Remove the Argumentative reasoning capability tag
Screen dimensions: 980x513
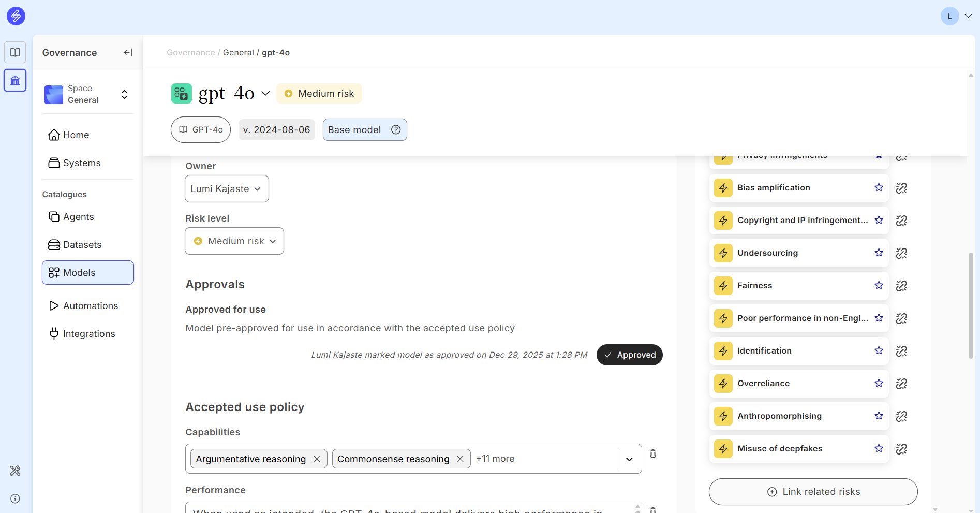coord(317,459)
